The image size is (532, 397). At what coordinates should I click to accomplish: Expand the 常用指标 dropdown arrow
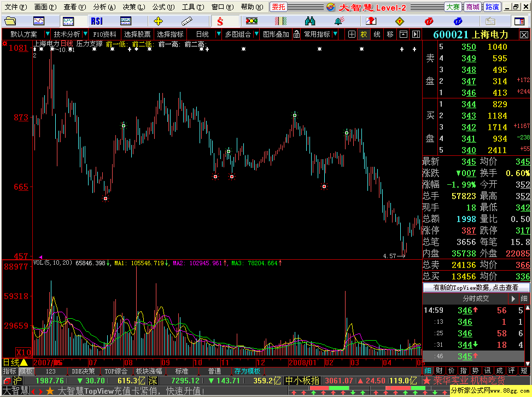(x=335, y=34)
